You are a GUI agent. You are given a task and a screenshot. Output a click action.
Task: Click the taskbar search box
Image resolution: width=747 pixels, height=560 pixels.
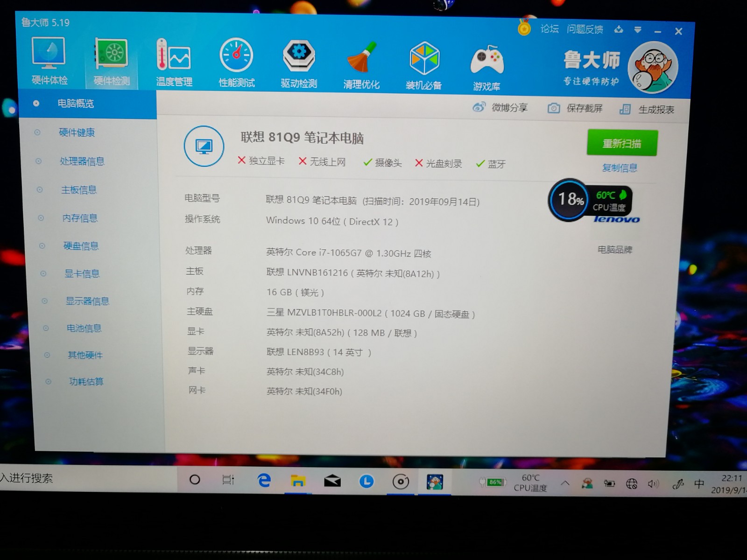[89, 478]
